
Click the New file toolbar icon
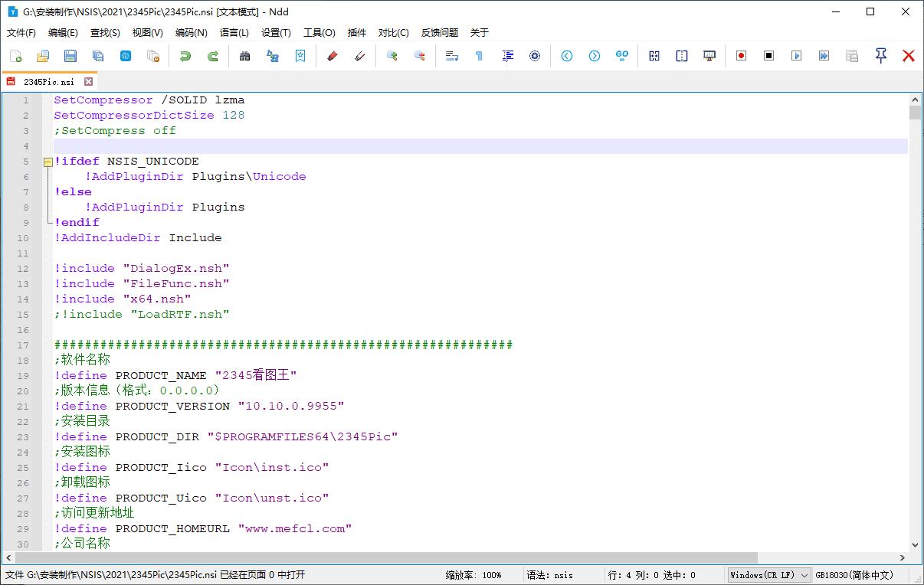pyautogui.click(x=16, y=56)
